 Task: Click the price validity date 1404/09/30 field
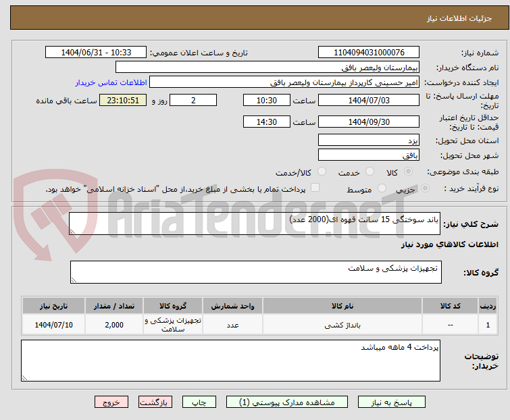tap(369, 122)
